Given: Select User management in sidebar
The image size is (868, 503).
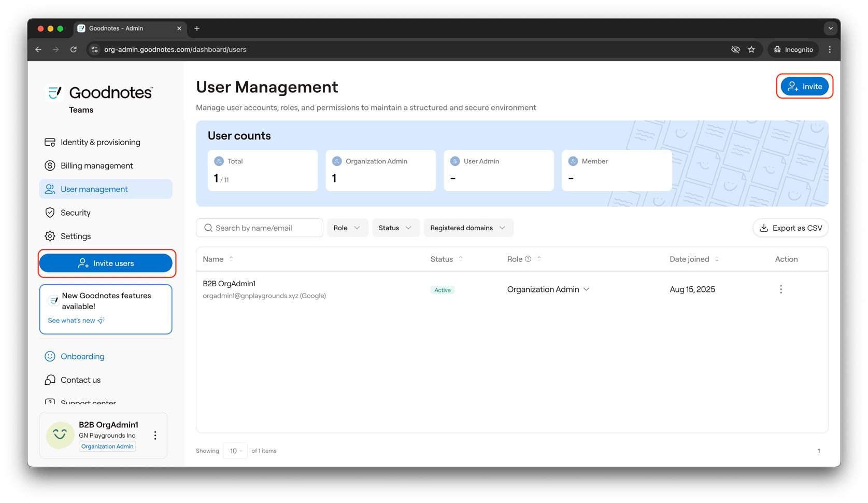Looking at the screenshot, I should point(106,189).
